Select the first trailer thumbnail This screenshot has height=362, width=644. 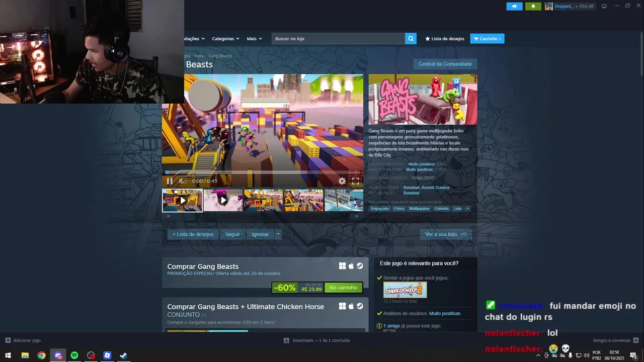point(183,200)
